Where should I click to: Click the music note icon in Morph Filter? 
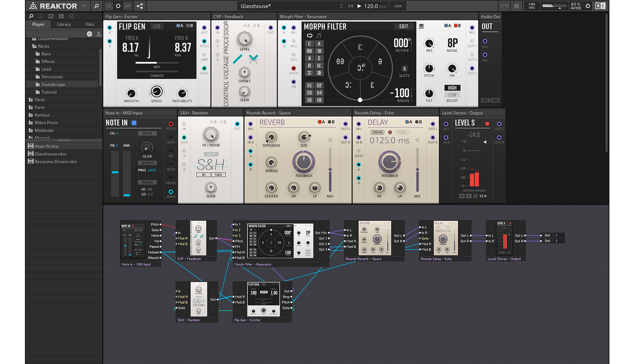coord(318,36)
